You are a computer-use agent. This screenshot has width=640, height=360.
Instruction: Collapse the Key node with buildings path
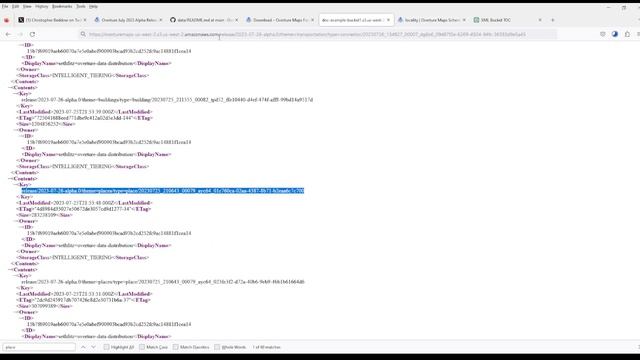pyautogui.click(x=15, y=94)
